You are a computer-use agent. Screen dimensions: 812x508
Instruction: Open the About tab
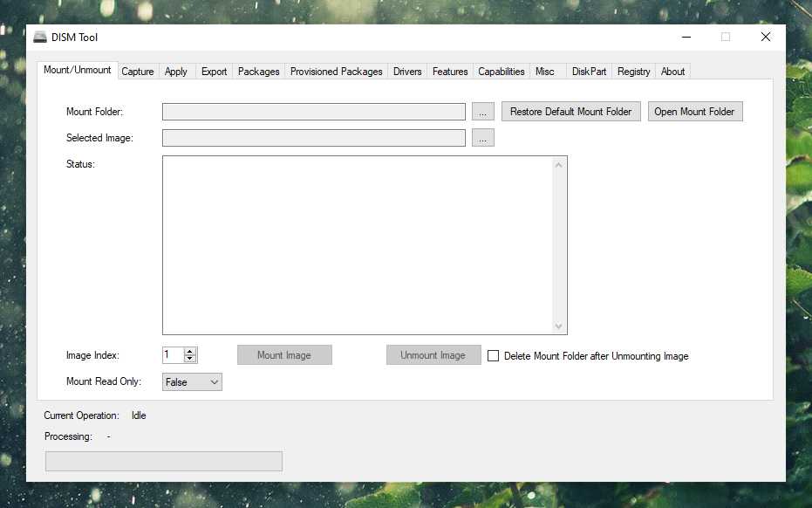pos(672,72)
